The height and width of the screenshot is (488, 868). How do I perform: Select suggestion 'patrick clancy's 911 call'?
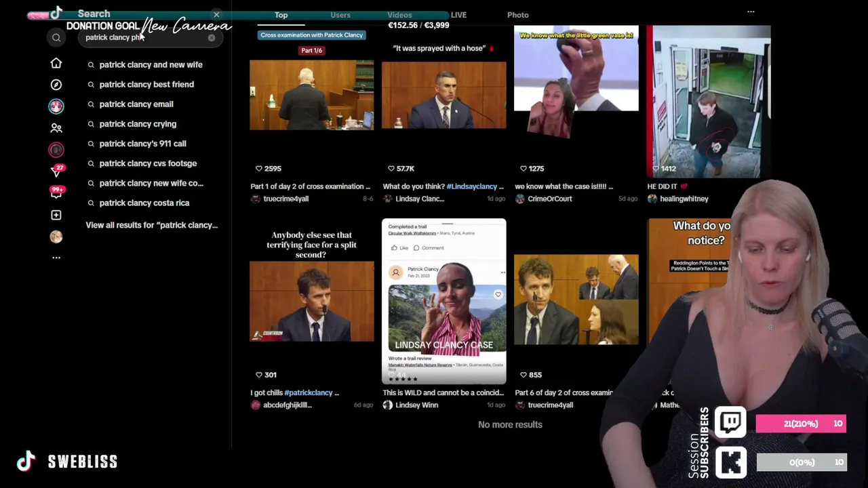pyautogui.click(x=142, y=144)
